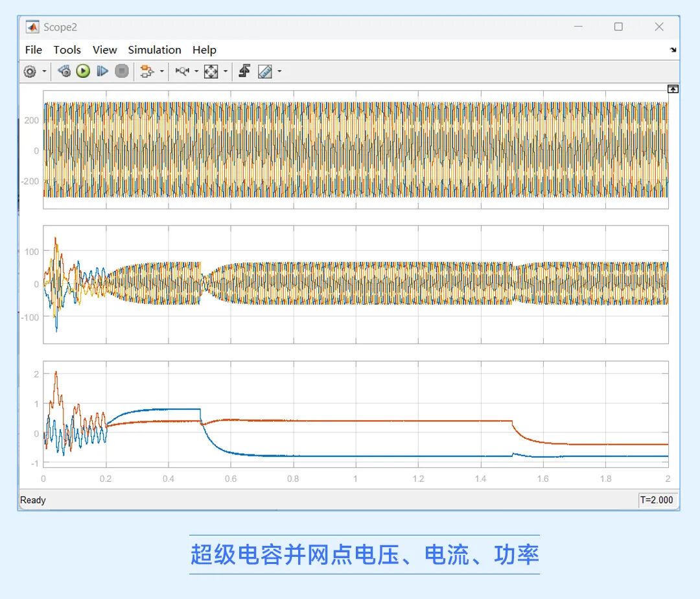Open the Simulation menu
The width and height of the screenshot is (700, 599).
[154, 50]
